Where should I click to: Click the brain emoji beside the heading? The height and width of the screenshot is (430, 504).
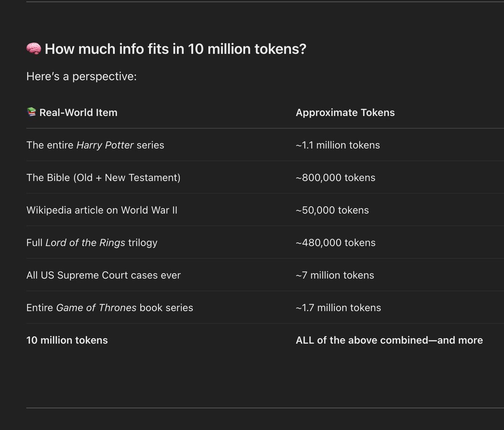(34, 49)
